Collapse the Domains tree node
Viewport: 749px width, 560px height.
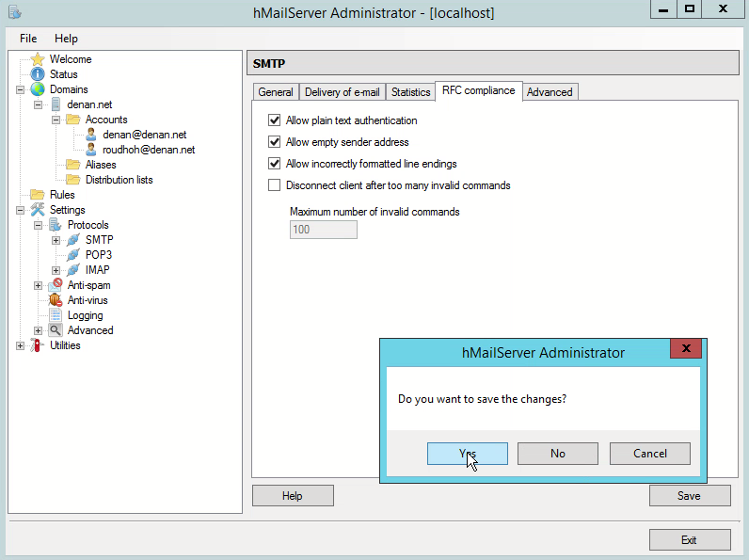[20, 89]
